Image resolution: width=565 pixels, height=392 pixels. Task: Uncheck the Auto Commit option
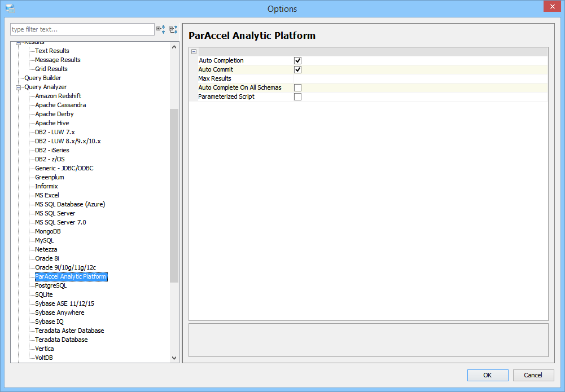tap(297, 69)
